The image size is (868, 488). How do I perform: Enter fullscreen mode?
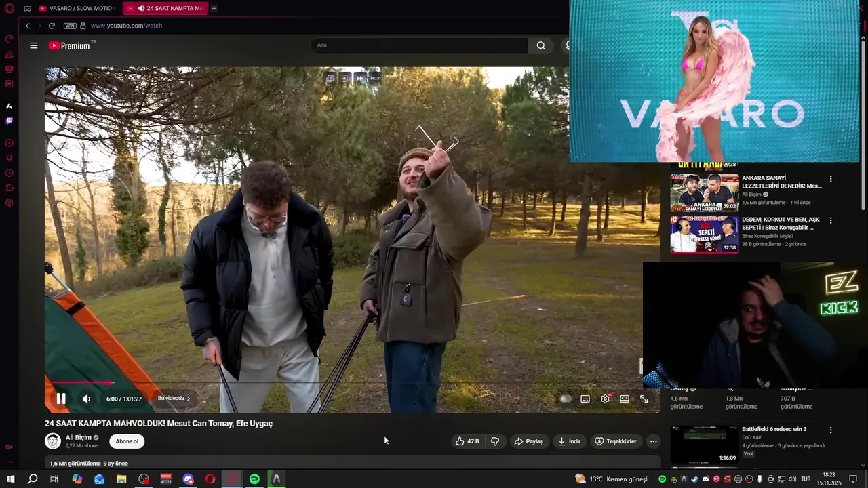coord(644,399)
